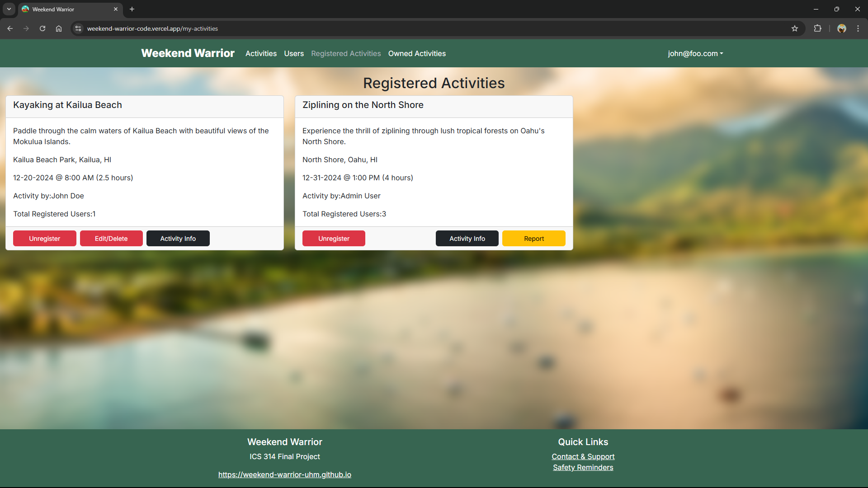View site information via the tune icon
This screenshot has width=868, height=488.
pos(78,28)
